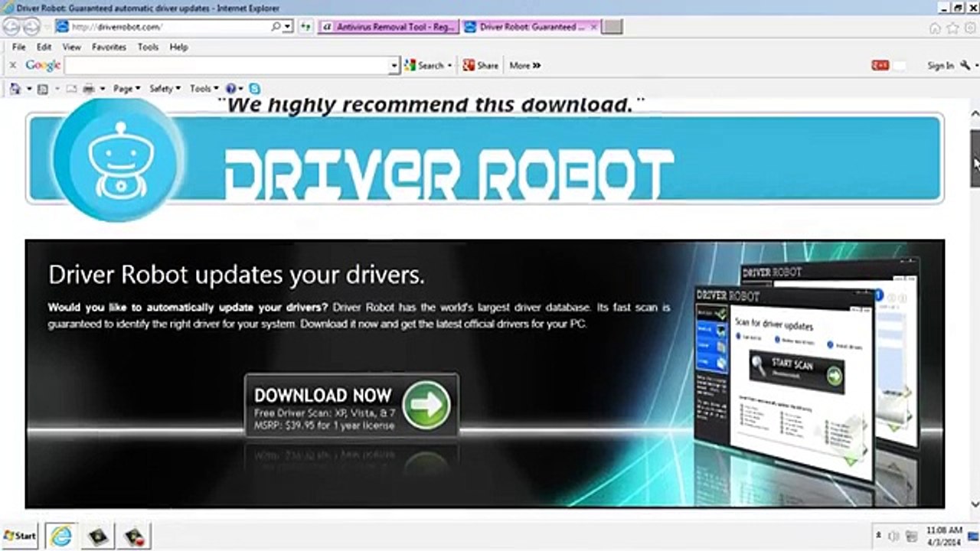Go back with the browser Back arrow
This screenshot has width=980, height=551.
click(x=11, y=27)
